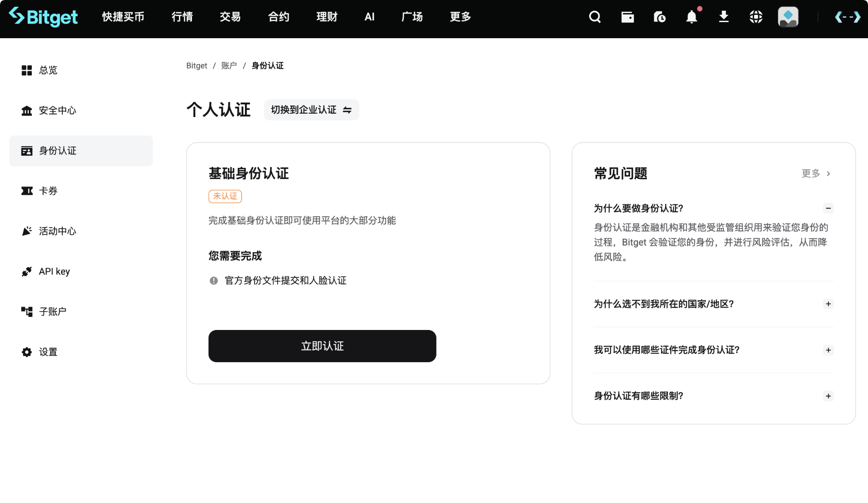Select 身份认证 in sidebar
868x503 pixels.
[x=81, y=151]
